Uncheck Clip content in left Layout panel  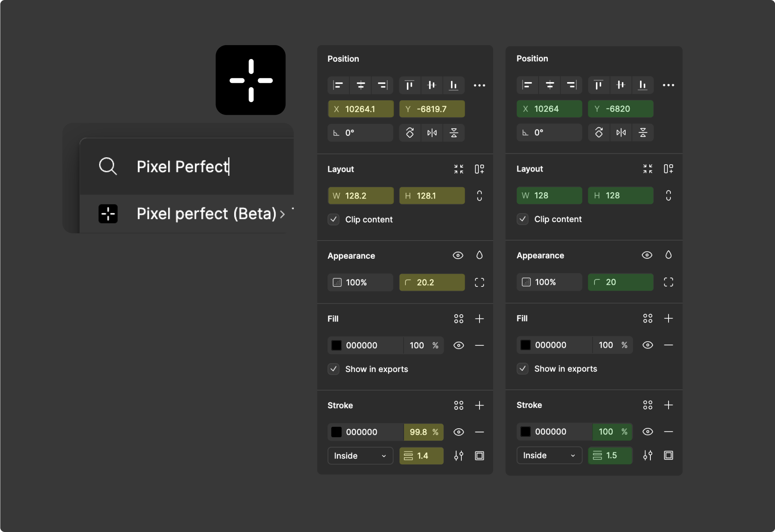(x=334, y=219)
